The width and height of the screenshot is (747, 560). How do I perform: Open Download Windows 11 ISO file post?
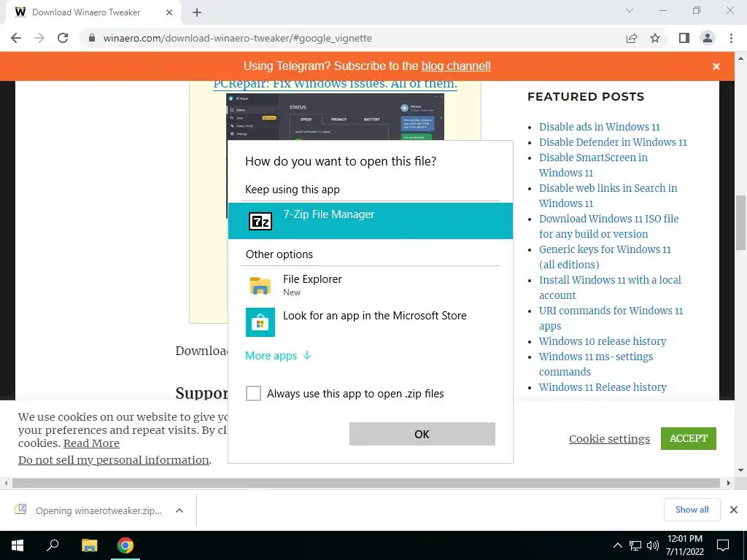point(609,226)
